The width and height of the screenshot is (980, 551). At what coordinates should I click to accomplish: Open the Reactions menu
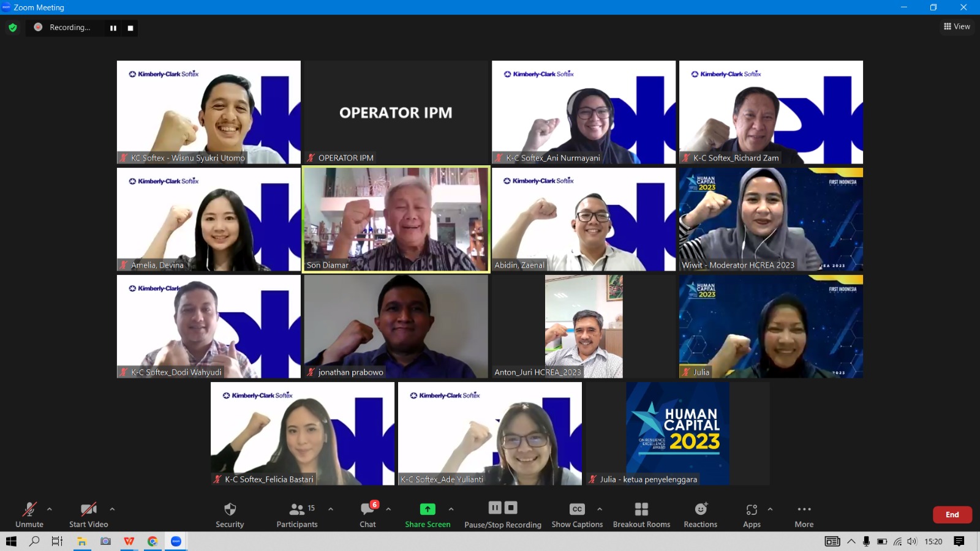701,509
